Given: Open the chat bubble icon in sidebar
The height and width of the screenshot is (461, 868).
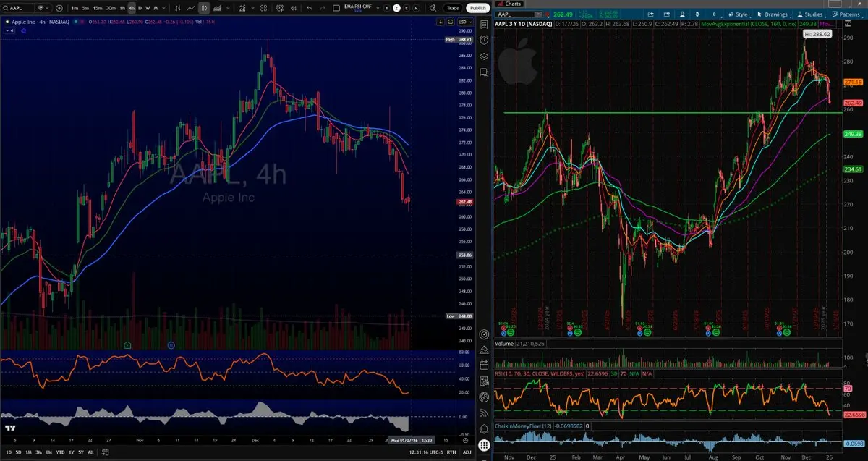Looking at the screenshot, I should pyautogui.click(x=484, y=72).
